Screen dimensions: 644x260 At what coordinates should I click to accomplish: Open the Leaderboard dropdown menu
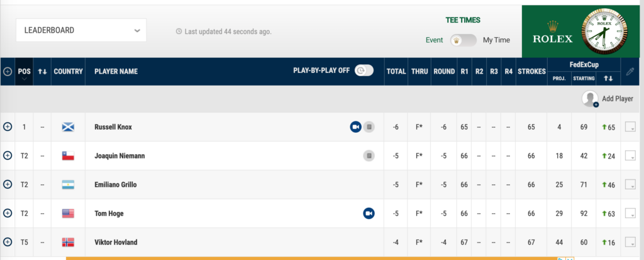[81, 30]
